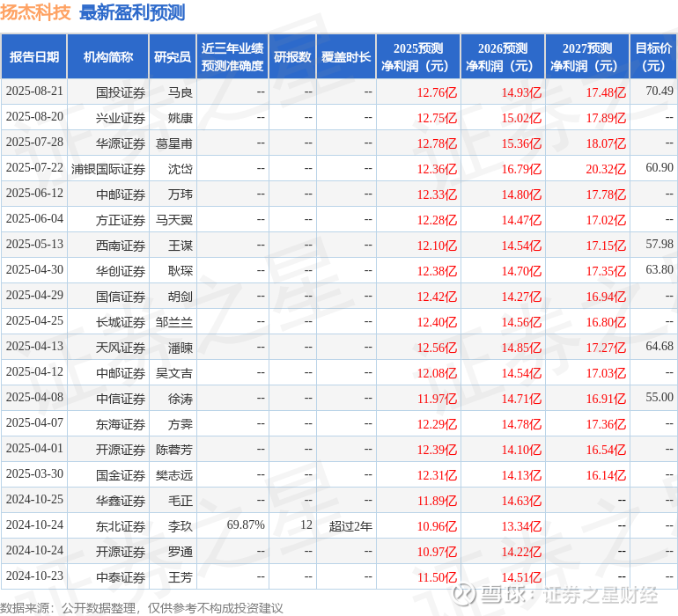Viewport: 678px width, 616px height.
Task: Click the 20.32亿 forecast value
Action: [x=606, y=169]
